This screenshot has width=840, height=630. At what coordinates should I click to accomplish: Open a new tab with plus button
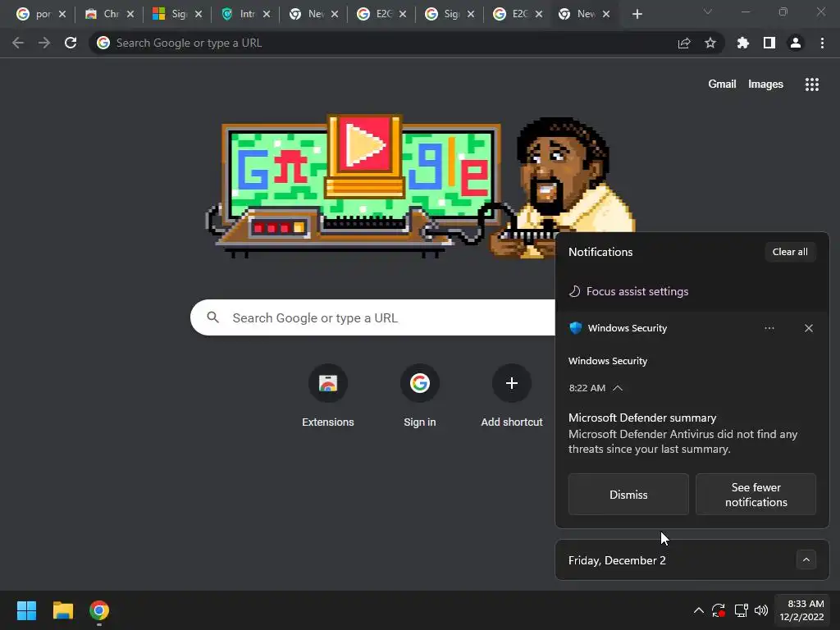637,14
